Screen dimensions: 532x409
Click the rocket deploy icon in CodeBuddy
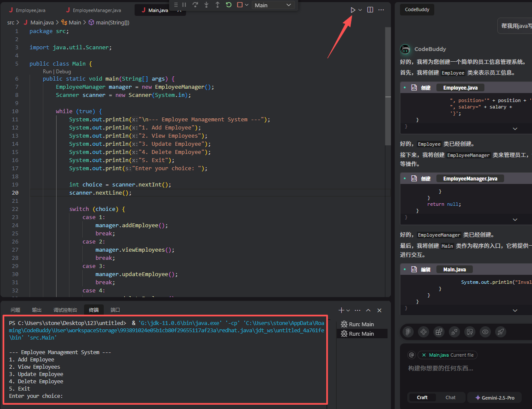[501, 331]
